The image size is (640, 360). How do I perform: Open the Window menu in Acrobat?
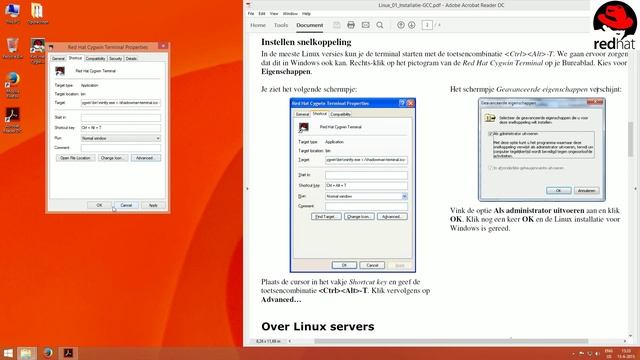pos(290,13)
